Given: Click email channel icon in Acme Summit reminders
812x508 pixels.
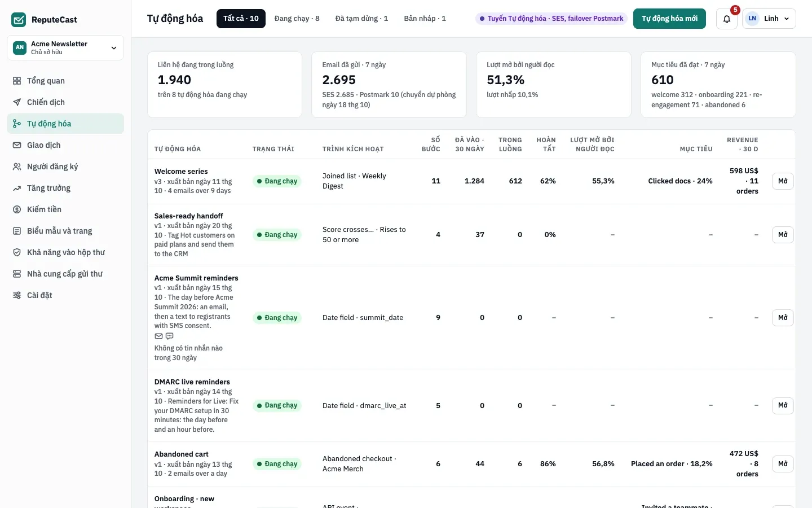Looking at the screenshot, I should (158, 336).
